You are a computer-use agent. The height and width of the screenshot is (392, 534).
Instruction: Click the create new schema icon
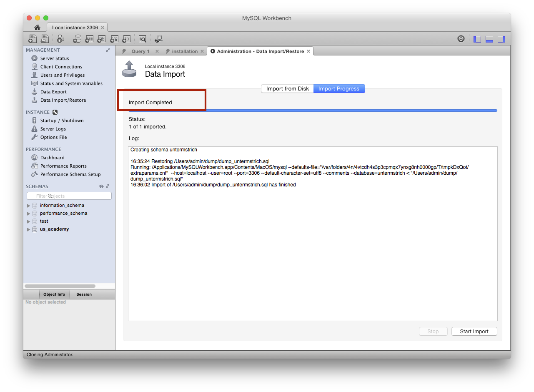77,39
